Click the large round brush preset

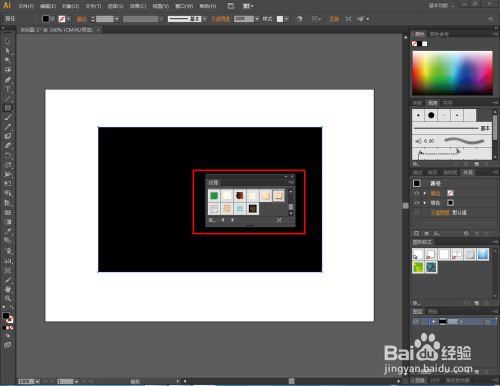[x=431, y=115]
